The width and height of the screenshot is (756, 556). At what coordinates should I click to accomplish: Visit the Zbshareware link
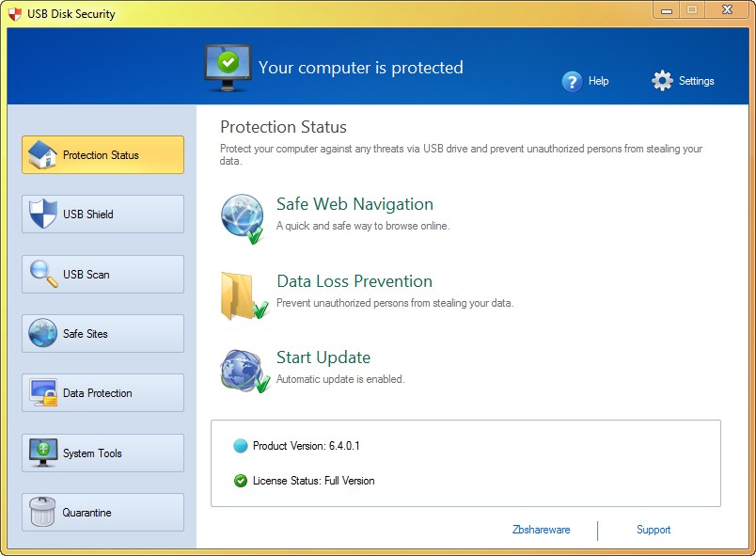pyautogui.click(x=541, y=530)
